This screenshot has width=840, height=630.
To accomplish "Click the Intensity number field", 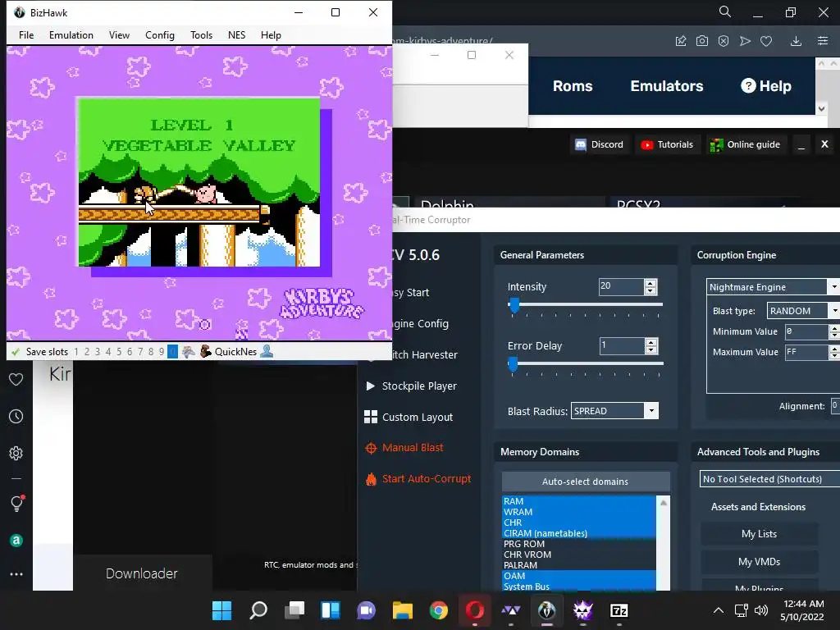I will [x=621, y=286].
